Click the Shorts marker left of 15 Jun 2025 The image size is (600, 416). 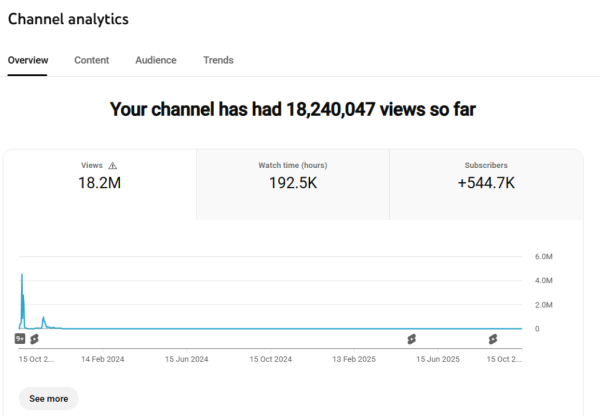(x=410, y=339)
